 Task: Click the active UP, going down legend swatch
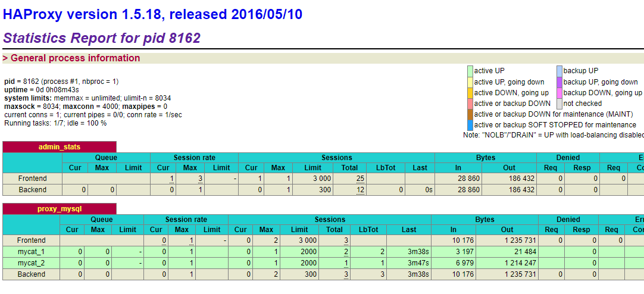tap(470, 82)
